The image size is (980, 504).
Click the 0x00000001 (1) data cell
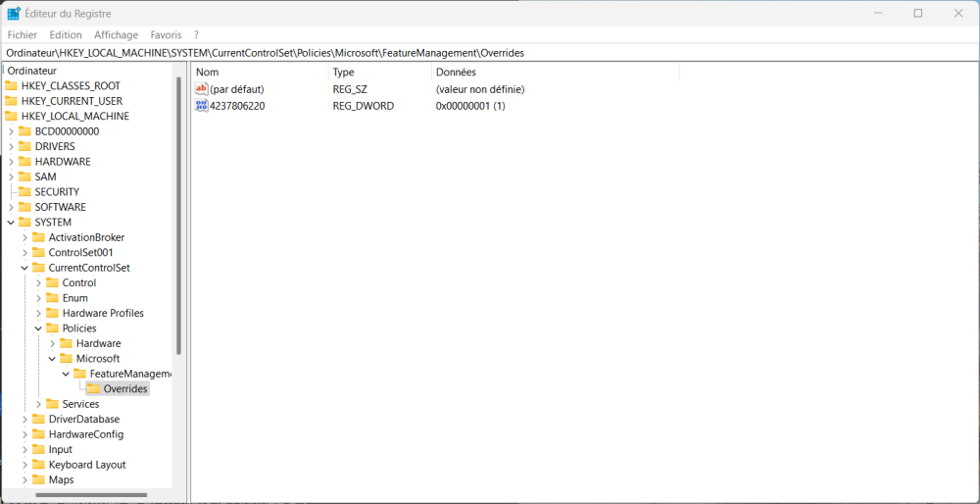pos(470,106)
